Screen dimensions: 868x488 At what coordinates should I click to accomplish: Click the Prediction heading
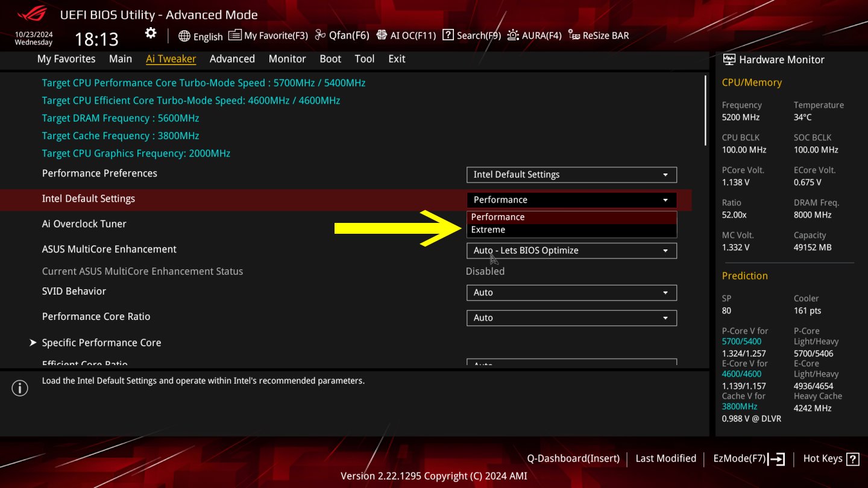745,276
